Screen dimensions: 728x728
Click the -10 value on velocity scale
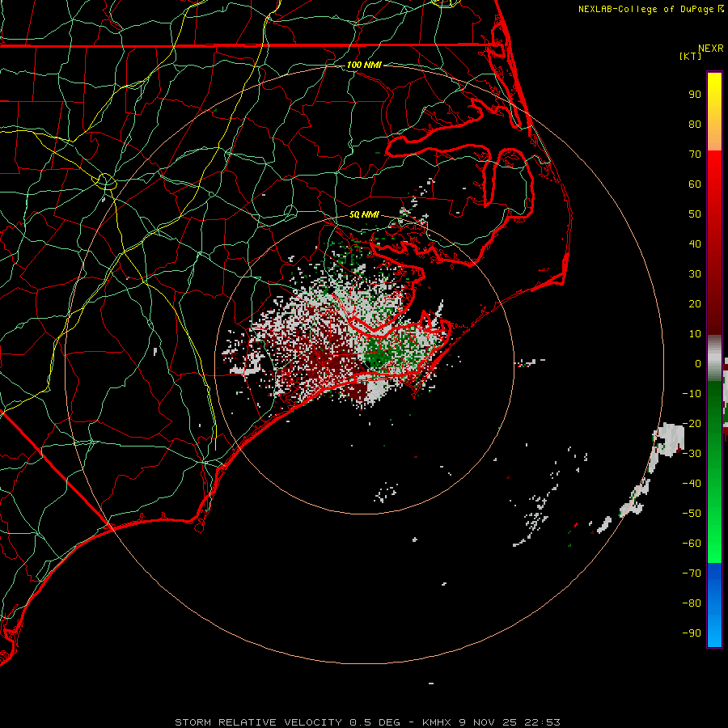coord(692,394)
